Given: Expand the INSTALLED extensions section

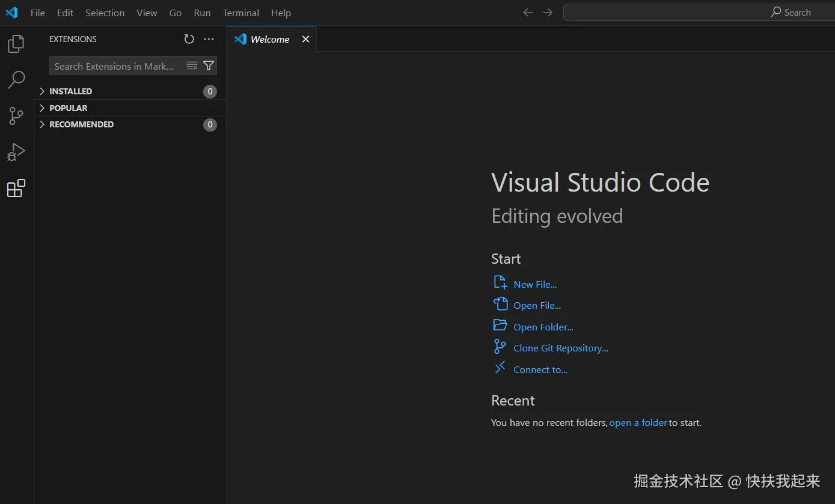Looking at the screenshot, I should pos(70,91).
